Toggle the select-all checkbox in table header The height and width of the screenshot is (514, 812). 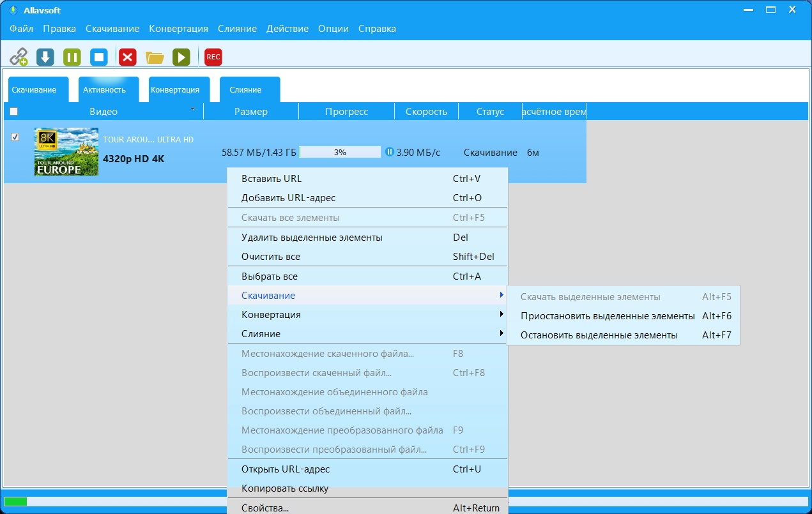point(14,111)
